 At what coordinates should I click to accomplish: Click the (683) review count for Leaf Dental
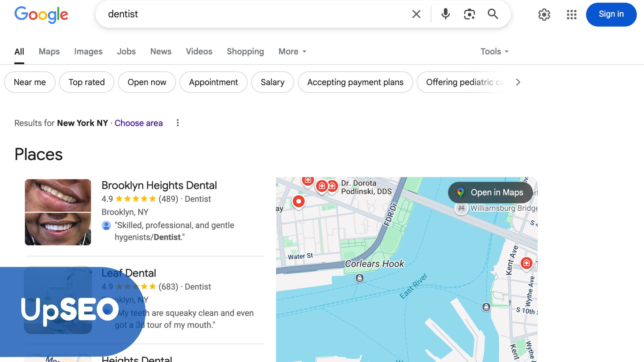point(168,287)
